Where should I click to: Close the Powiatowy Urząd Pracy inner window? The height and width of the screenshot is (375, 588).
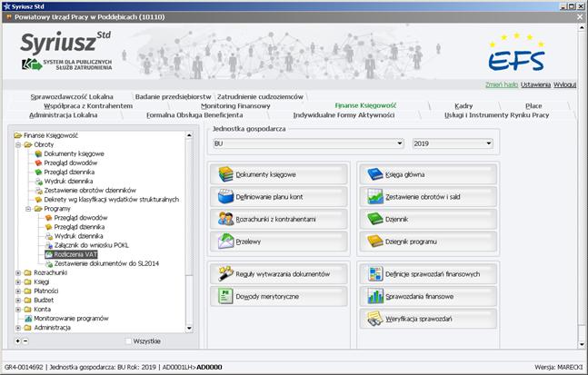coord(580,17)
